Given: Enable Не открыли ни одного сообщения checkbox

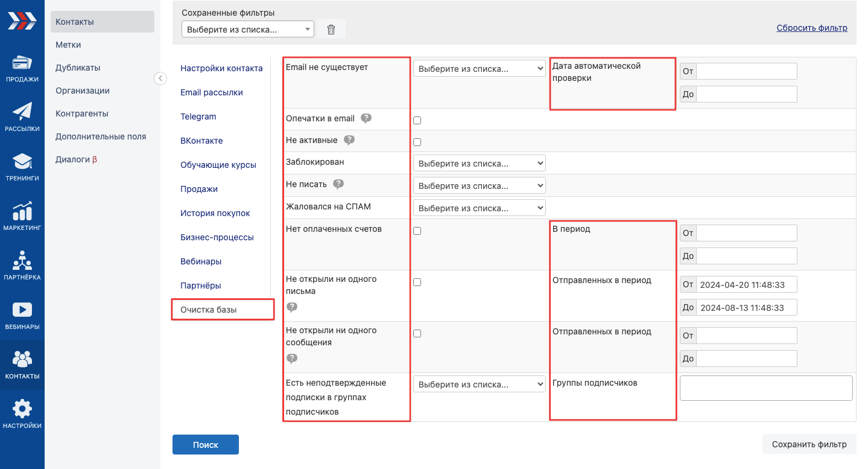Looking at the screenshot, I should [417, 333].
